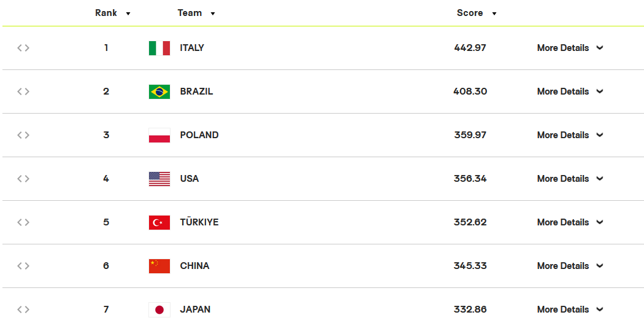The width and height of the screenshot is (644, 331).
Task: Open the USA team name link
Action: point(190,179)
